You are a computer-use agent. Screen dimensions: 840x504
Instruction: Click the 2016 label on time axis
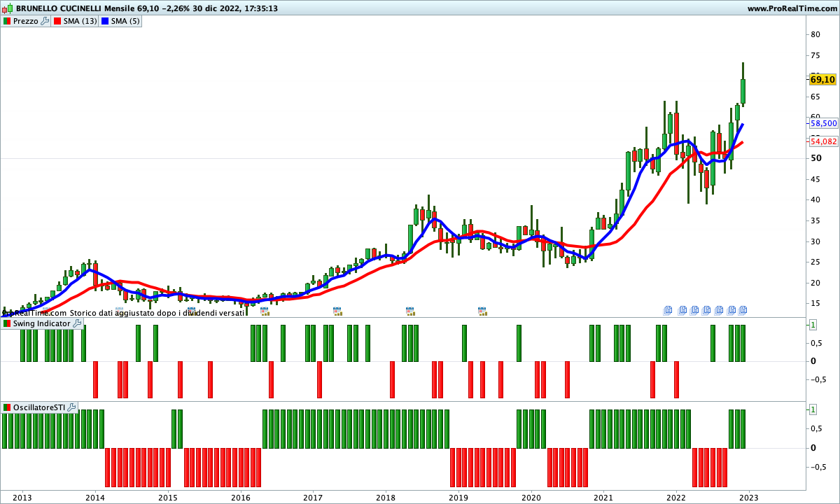[240, 498]
